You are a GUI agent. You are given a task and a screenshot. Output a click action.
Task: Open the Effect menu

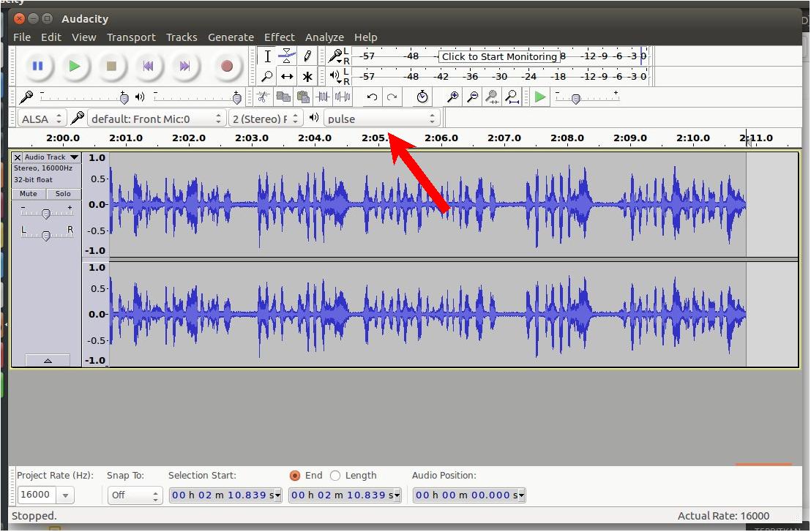[279, 37]
